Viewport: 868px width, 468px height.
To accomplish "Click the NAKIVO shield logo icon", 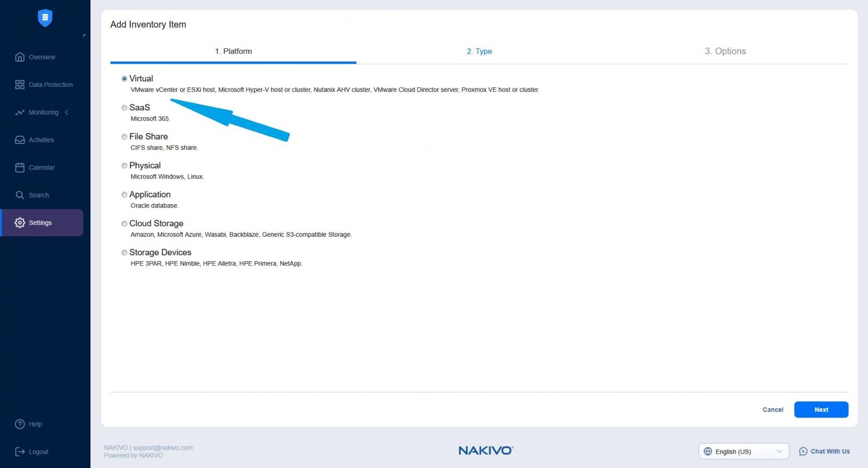I will click(x=45, y=17).
